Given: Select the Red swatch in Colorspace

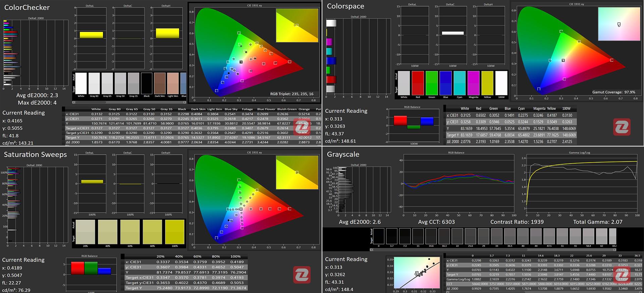Looking at the screenshot, I should [418, 83].
